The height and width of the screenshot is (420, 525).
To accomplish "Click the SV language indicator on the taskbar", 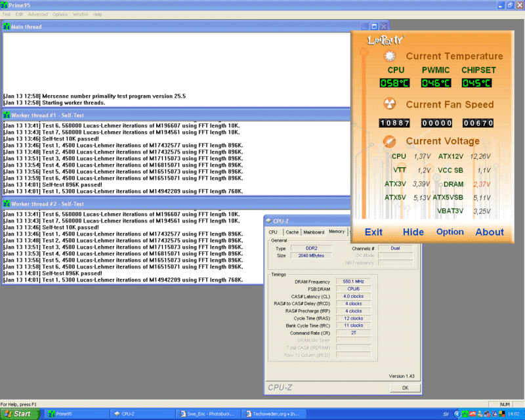I will tap(446, 414).
